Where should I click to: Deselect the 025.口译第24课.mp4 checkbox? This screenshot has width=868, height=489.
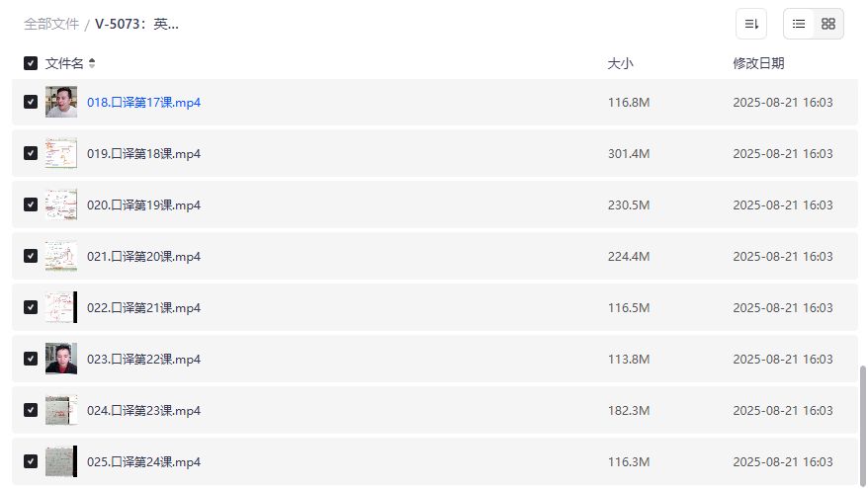coord(31,461)
